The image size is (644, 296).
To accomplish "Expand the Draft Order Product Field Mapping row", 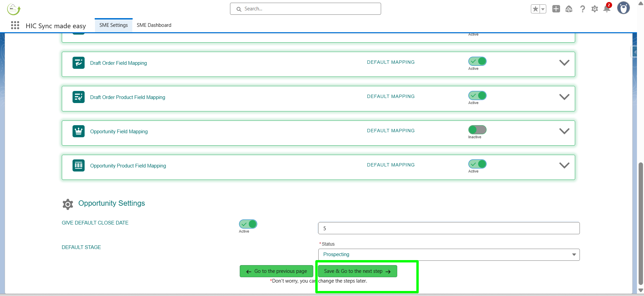I will 564,97.
